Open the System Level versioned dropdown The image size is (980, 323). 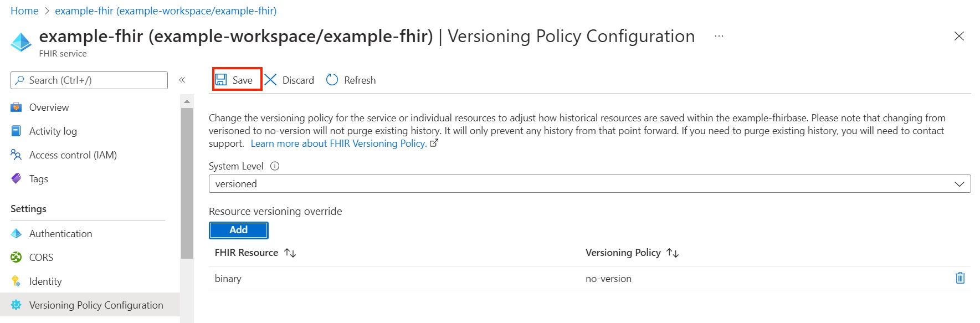coord(589,184)
